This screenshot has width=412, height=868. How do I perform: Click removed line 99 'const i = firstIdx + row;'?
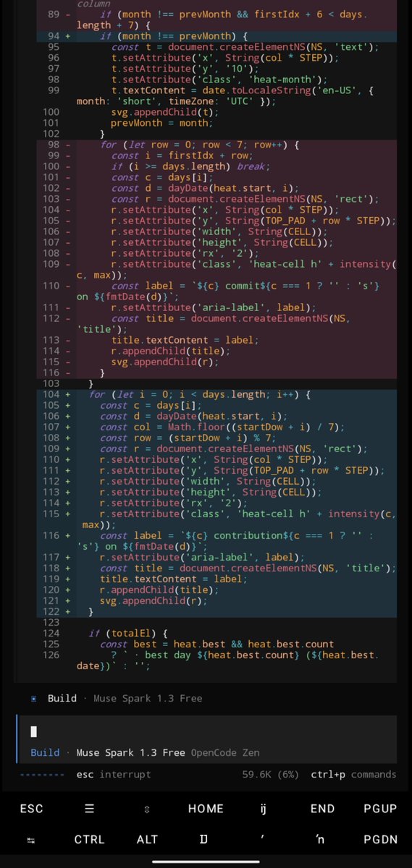(216, 156)
